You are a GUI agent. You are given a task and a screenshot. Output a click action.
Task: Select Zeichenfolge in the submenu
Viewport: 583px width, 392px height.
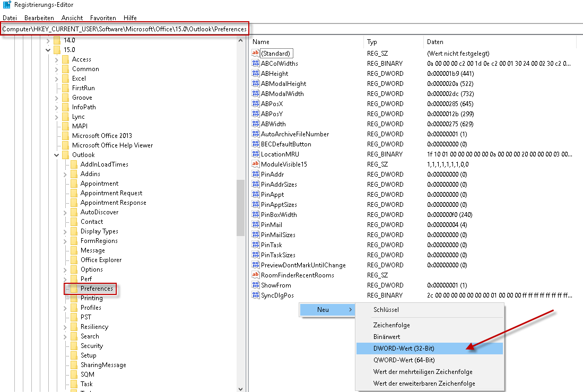[x=430, y=325]
